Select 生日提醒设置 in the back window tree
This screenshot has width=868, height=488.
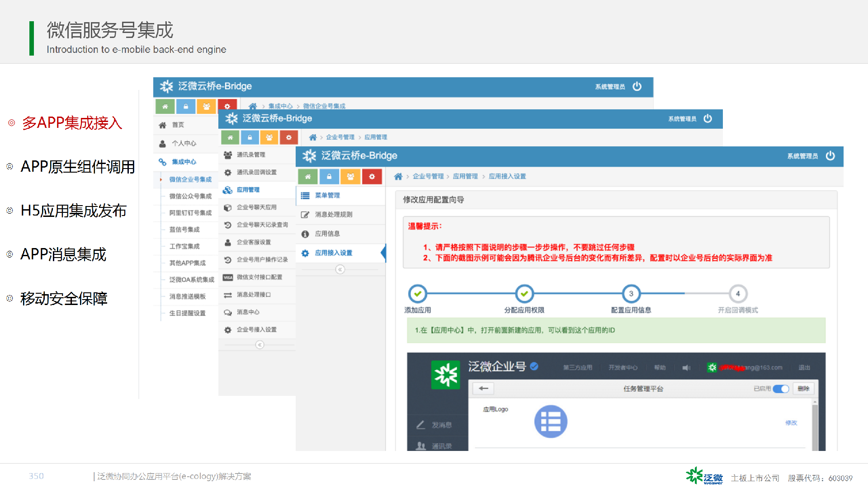(187, 314)
